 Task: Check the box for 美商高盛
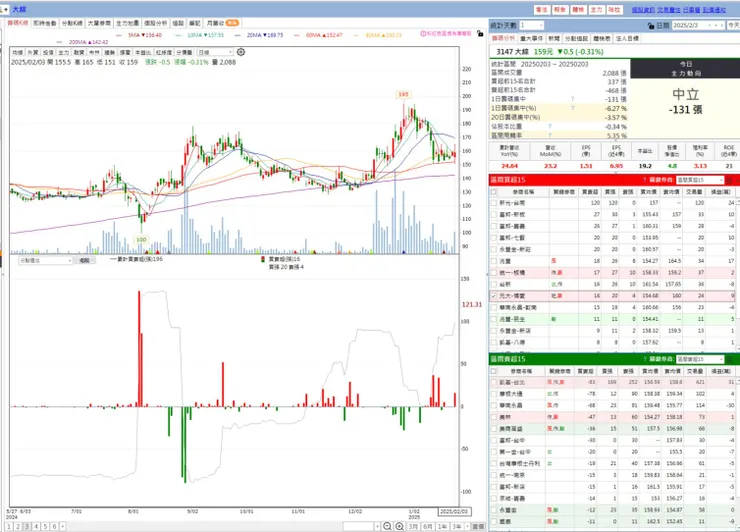coord(494,429)
